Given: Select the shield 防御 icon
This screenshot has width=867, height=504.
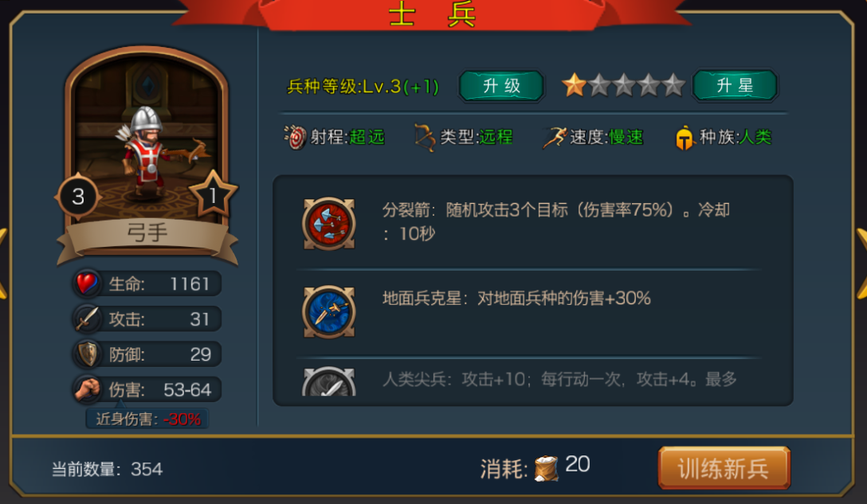Looking at the screenshot, I should pyautogui.click(x=87, y=354).
